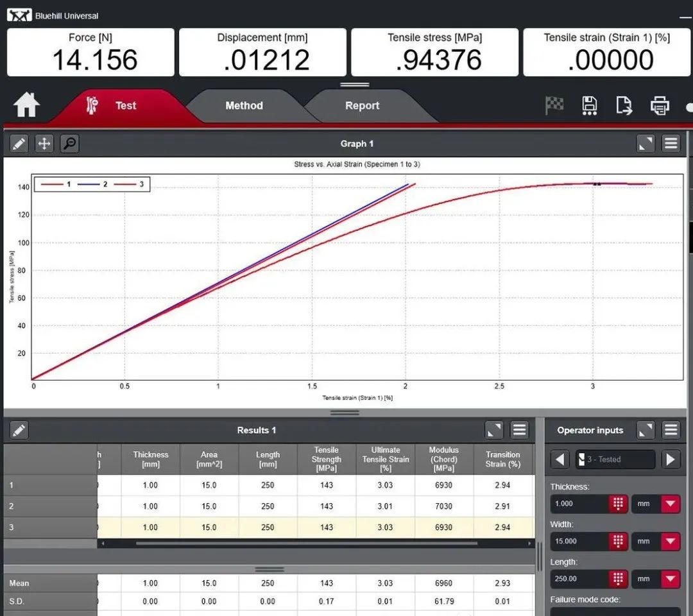Go to previous specimen in Operator inputs
693x616 pixels.
560,459
